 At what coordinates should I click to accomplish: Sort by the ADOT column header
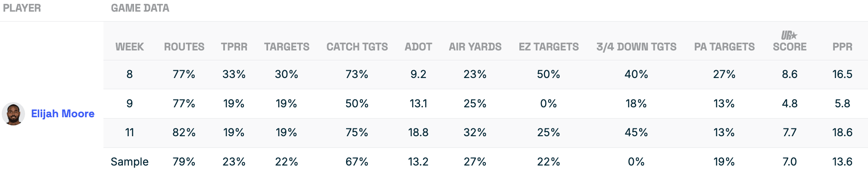418,47
